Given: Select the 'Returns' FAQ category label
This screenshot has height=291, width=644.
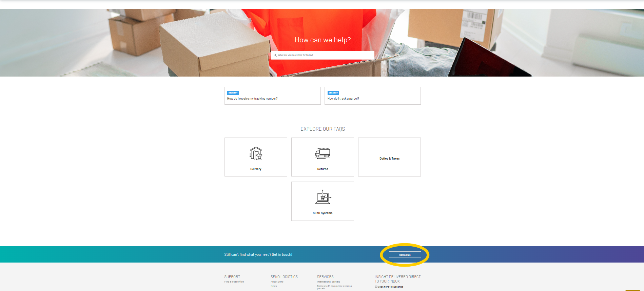Looking at the screenshot, I should click(x=323, y=169).
